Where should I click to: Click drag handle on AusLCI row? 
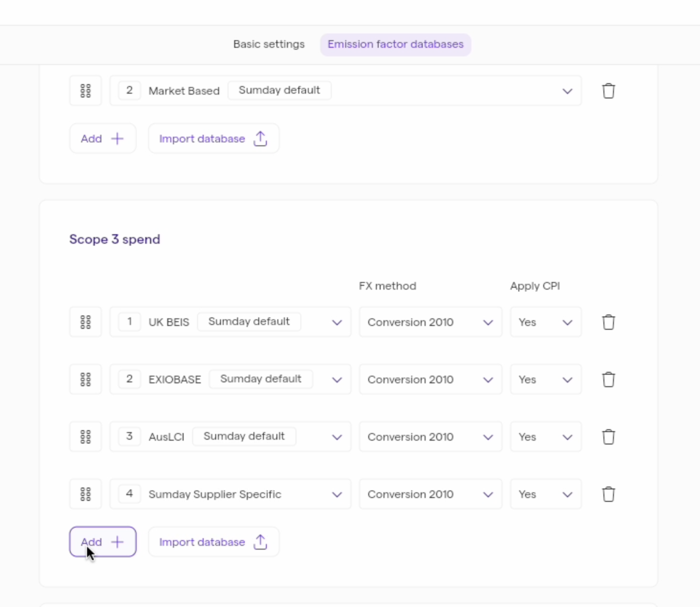tap(86, 437)
